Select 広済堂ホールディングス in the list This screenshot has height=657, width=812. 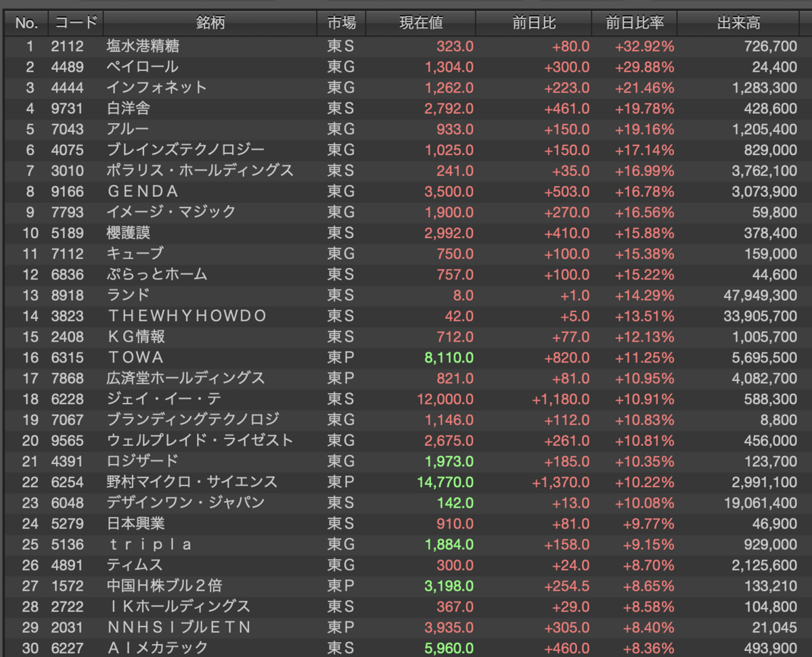(x=186, y=378)
